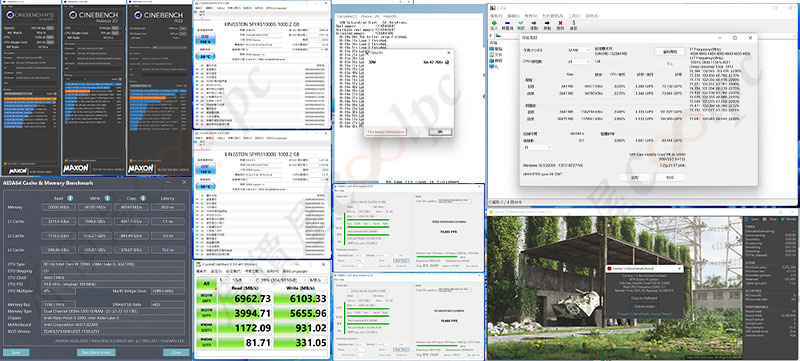Viewport: 800px width, 361px height.
Task: Click the info icon next to AIDA64 Copy
Action: 143,198
